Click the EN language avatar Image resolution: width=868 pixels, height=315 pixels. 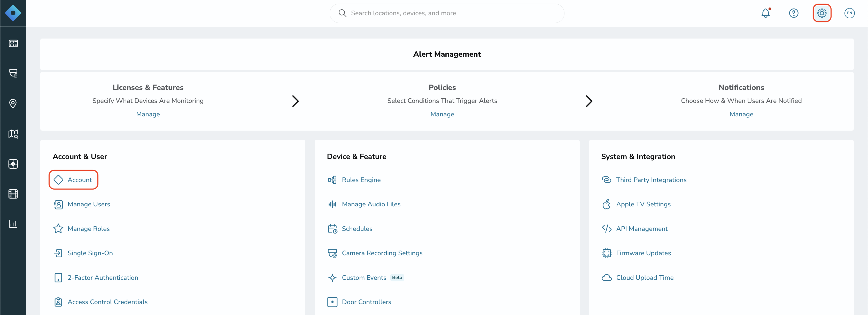coord(849,13)
